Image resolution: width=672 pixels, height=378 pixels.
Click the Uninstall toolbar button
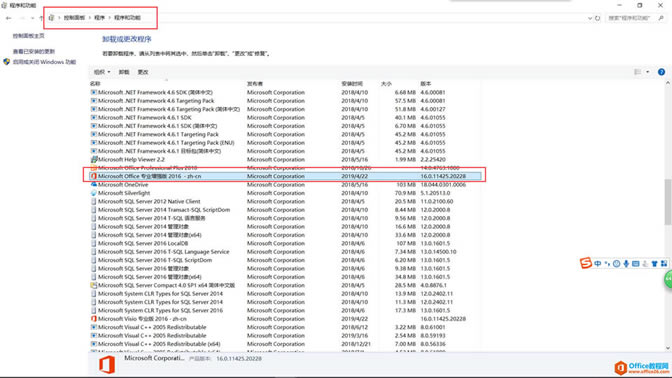[124, 72]
